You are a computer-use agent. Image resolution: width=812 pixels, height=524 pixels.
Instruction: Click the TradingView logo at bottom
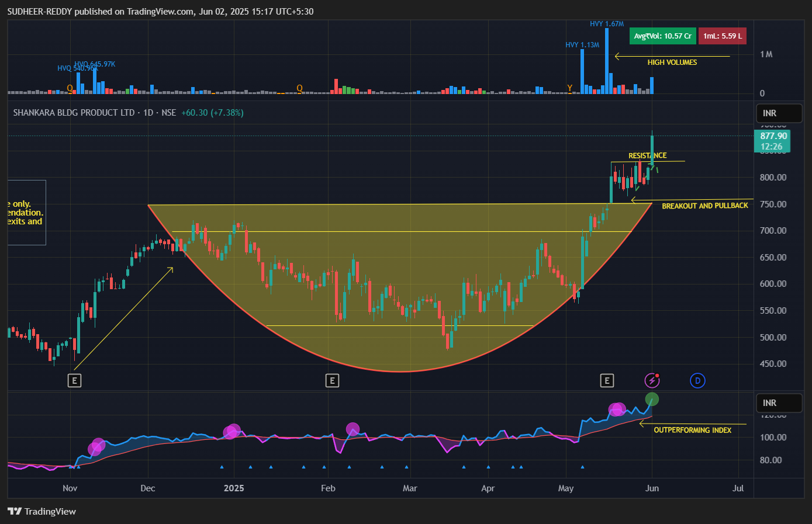(42, 511)
